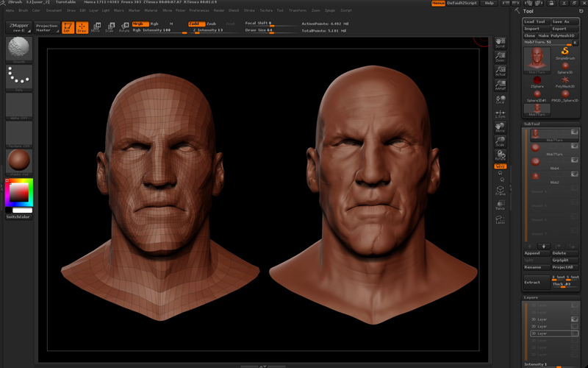The width and height of the screenshot is (588, 368).
Task: Select the PolyMesh3D star tool
Action: click(x=564, y=82)
